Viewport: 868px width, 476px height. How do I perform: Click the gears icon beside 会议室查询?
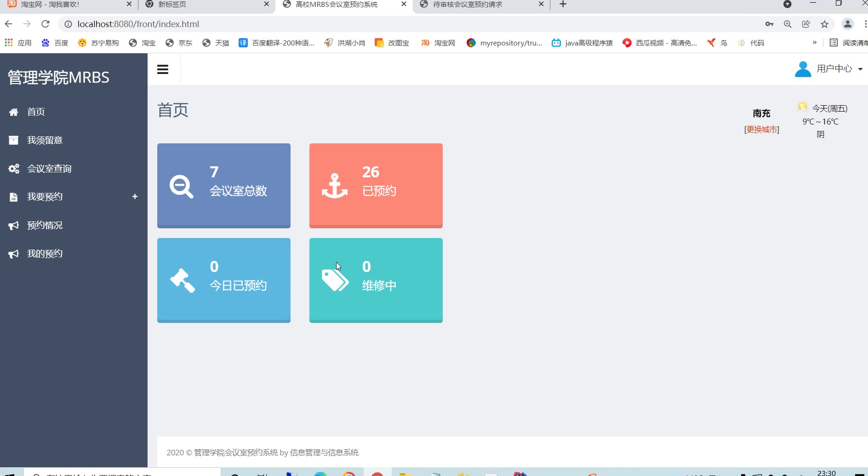coord(14,169)
